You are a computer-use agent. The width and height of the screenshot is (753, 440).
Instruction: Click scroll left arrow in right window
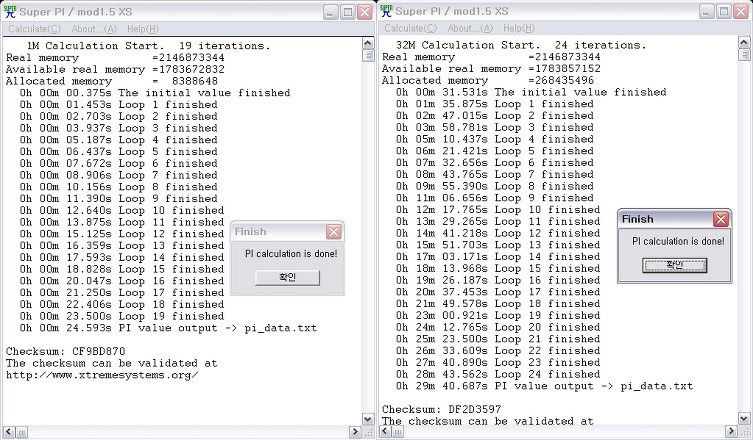pyautogui.click(x=385, y=431)
